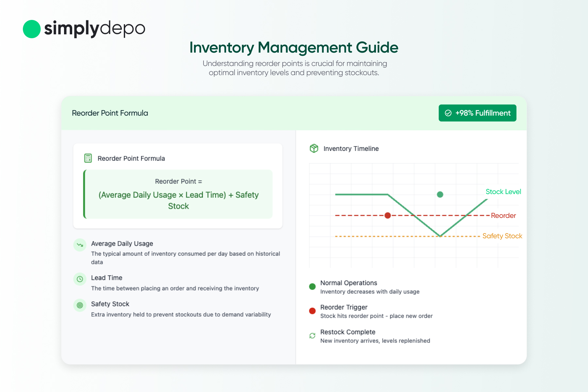Click the Lead Time description text
The width and height of the screenshot is (588, 392).
[x=175, y=288]
